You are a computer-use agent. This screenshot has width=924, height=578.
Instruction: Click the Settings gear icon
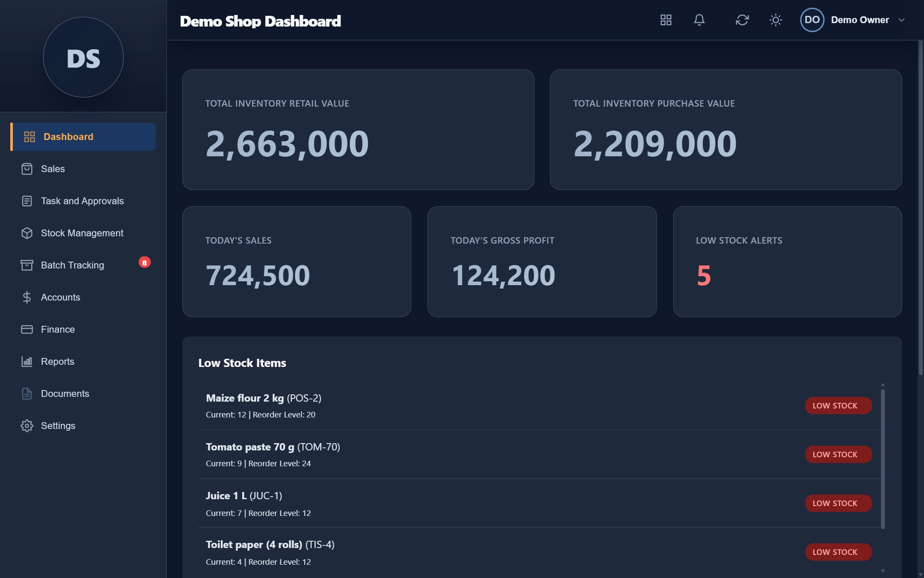pyautogui.click(x=27, y=426)
